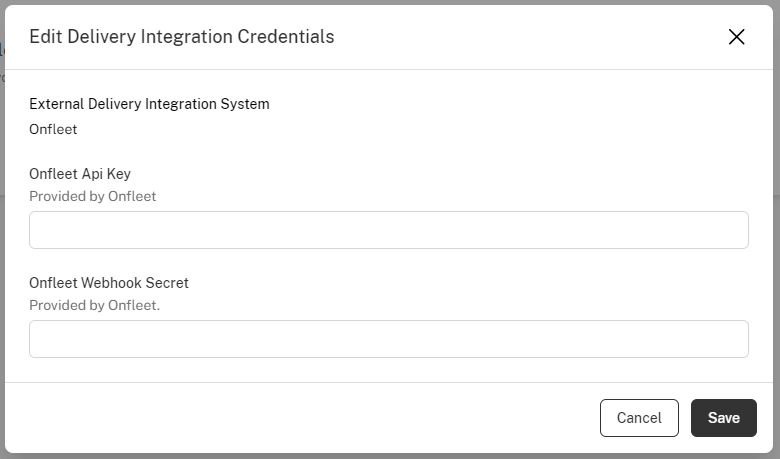The height and width of the screenshot is (459, 780).
Task: Focus the Onfleet Webhook Secret input field
Action: (x=388, y=339)
